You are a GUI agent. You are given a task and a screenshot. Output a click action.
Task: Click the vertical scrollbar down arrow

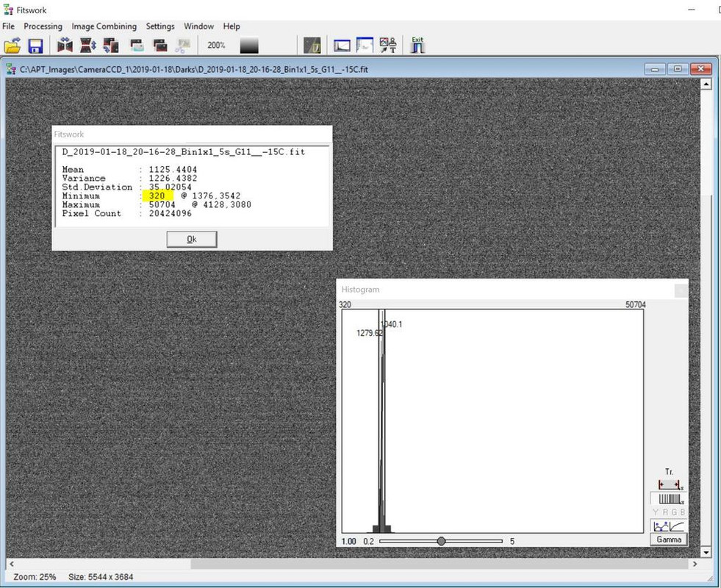pyautogui.click(x=706, y=552)
